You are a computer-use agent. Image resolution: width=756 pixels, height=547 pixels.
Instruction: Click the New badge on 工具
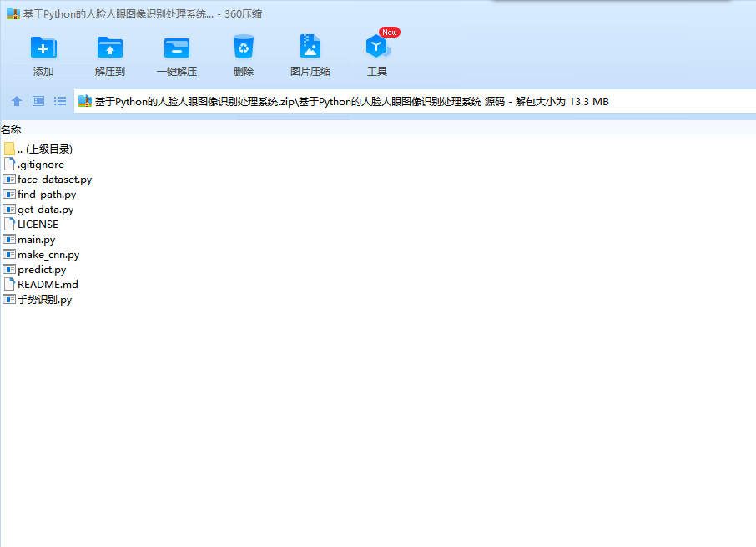coord(390,33)
